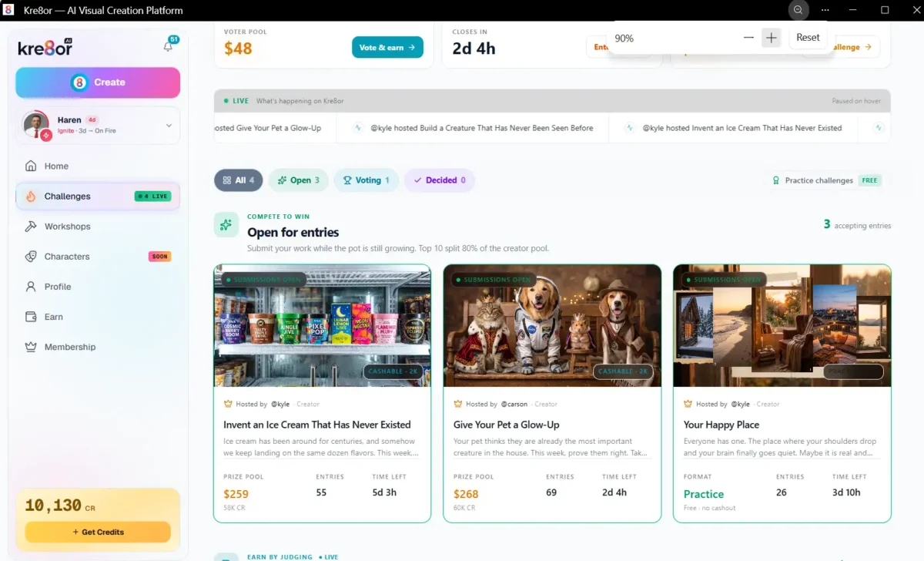Zoom out with the minus button
The width and height of the screenshot is (924, 561).
(x=748, y=38)
